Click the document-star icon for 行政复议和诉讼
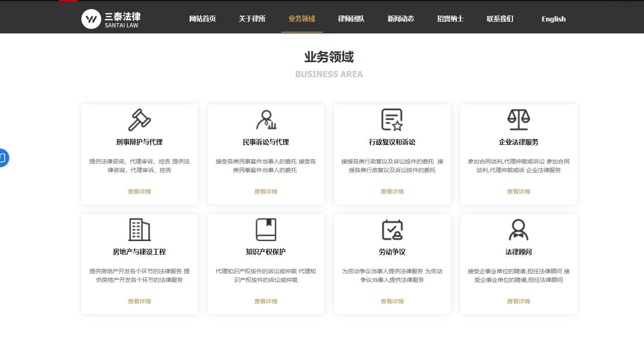The height and width of the screenshot is (343, 644). tap(392, 120)
